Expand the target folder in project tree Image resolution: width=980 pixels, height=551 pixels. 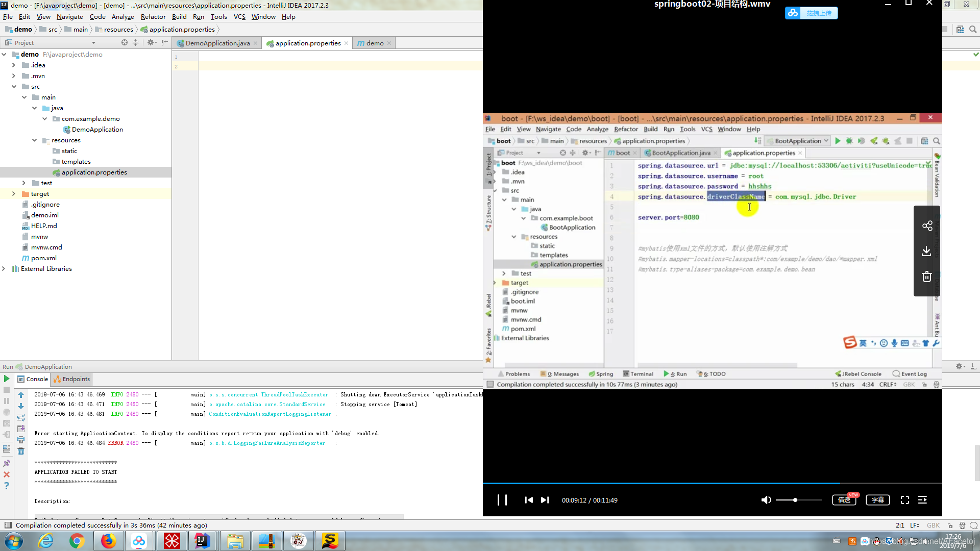14,194
